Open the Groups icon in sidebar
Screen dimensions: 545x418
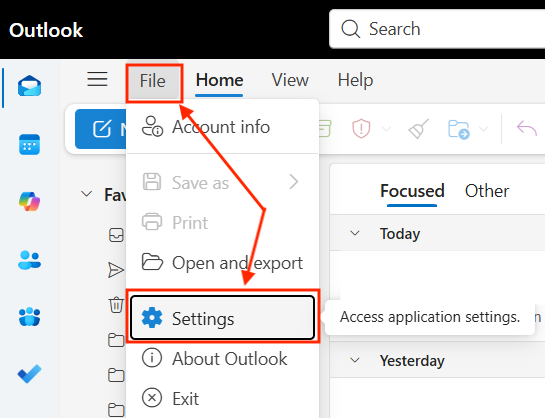coord(30,317)
